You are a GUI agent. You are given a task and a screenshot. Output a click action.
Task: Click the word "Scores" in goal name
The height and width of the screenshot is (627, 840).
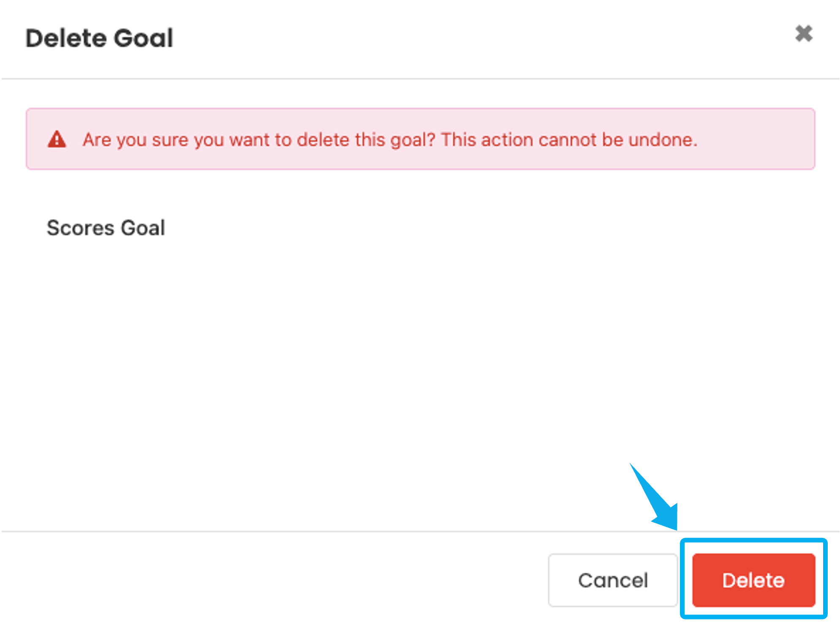coord(80,228)
